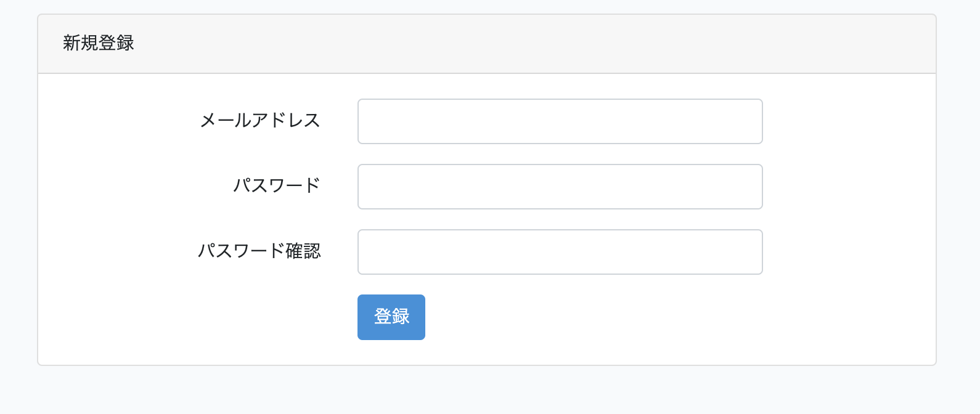Focus the password entry box
This screenshot has width=980, height=414.
click(560, 187)
